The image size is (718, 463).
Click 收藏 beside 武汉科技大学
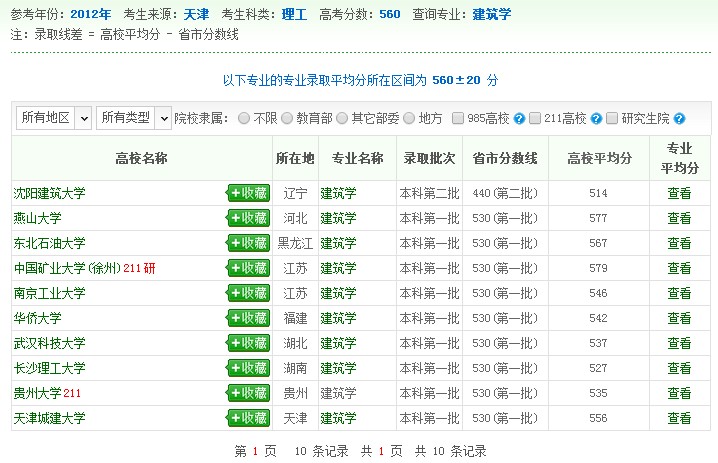(248, 343)
